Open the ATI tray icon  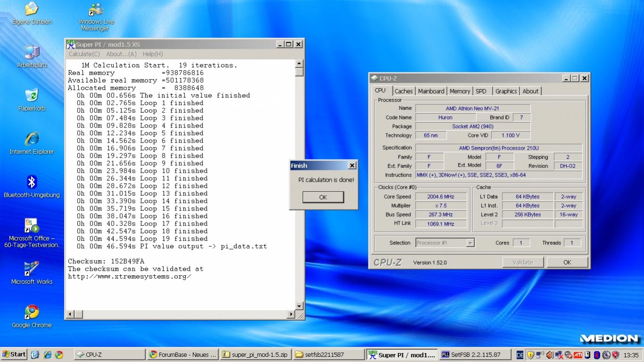[x=578, y=355]
